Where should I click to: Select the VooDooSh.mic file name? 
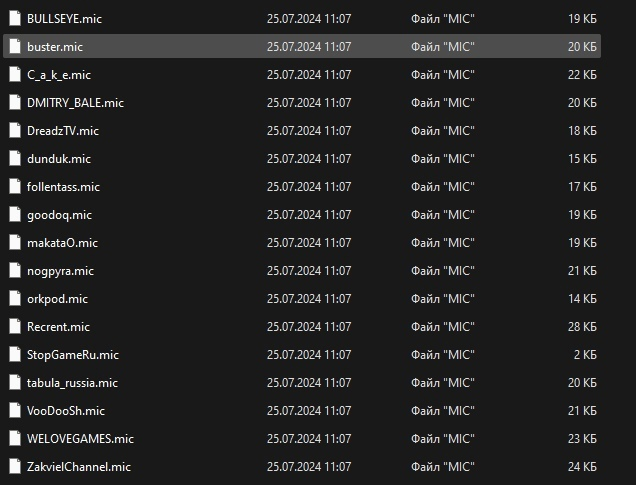[66, 410]
